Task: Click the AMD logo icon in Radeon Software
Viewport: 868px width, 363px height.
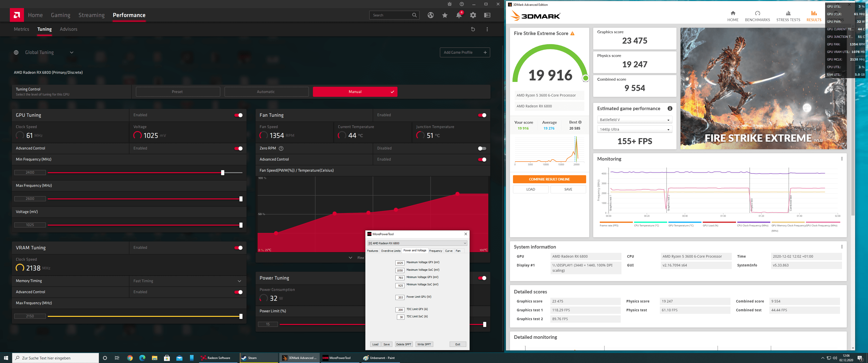Action: click(17, 15)
